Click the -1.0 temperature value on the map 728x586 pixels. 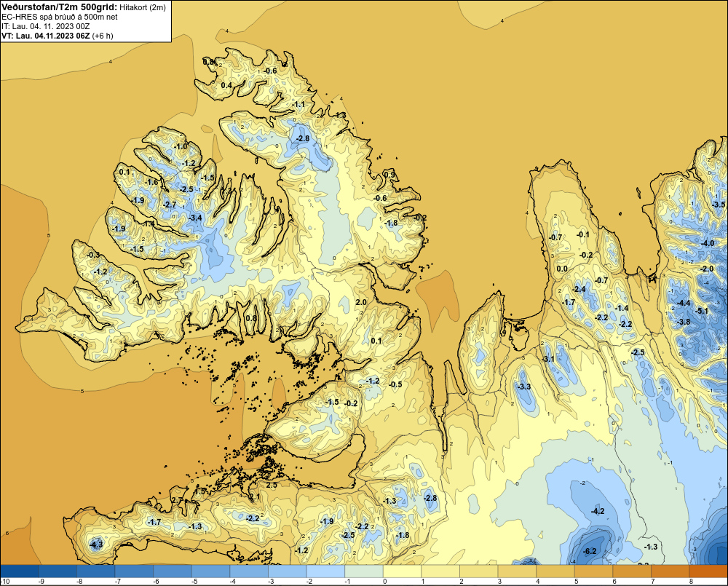(x=181, y=147)
